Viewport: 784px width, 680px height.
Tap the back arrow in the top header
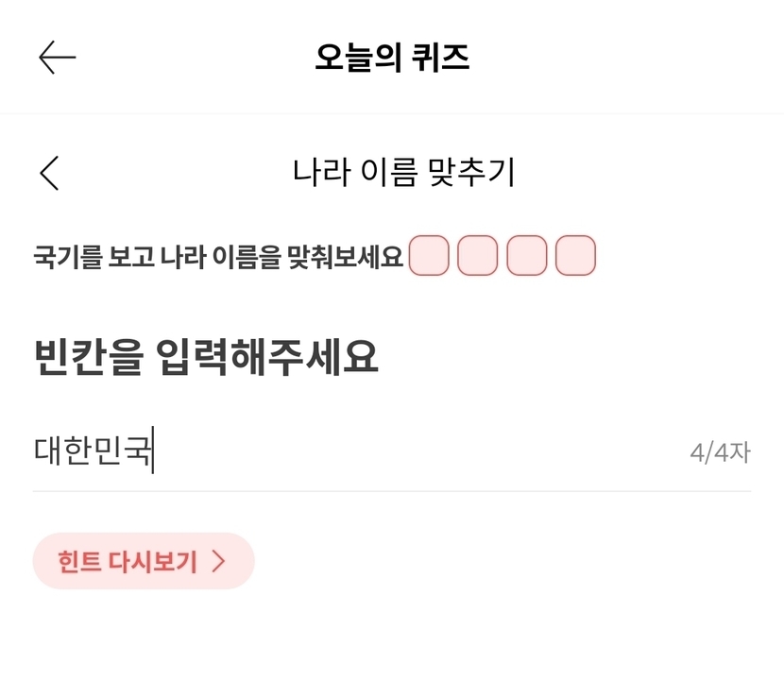coord(57,58)
